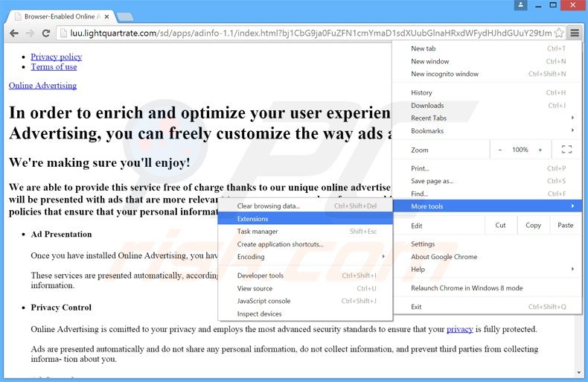Open Task manager entry
Viewport: 588px width, 382px height.
coord(305,232)
